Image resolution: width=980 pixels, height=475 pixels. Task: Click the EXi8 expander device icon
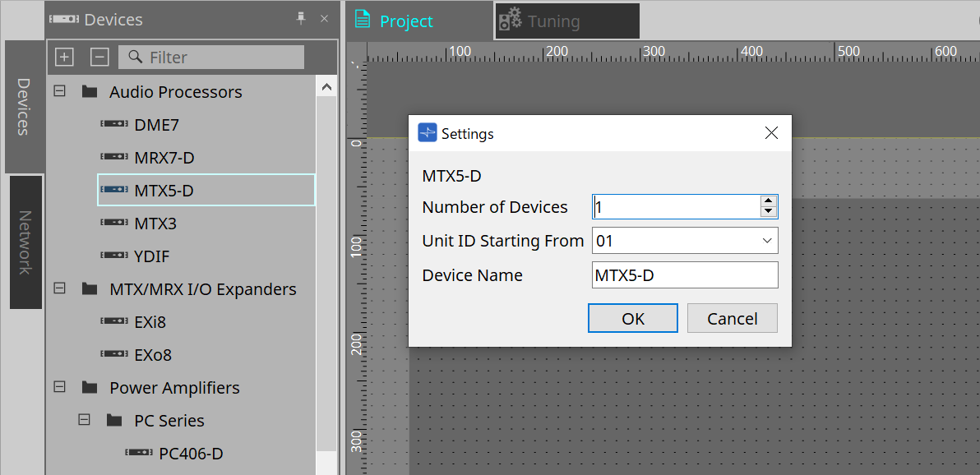[x=115, y=321]
